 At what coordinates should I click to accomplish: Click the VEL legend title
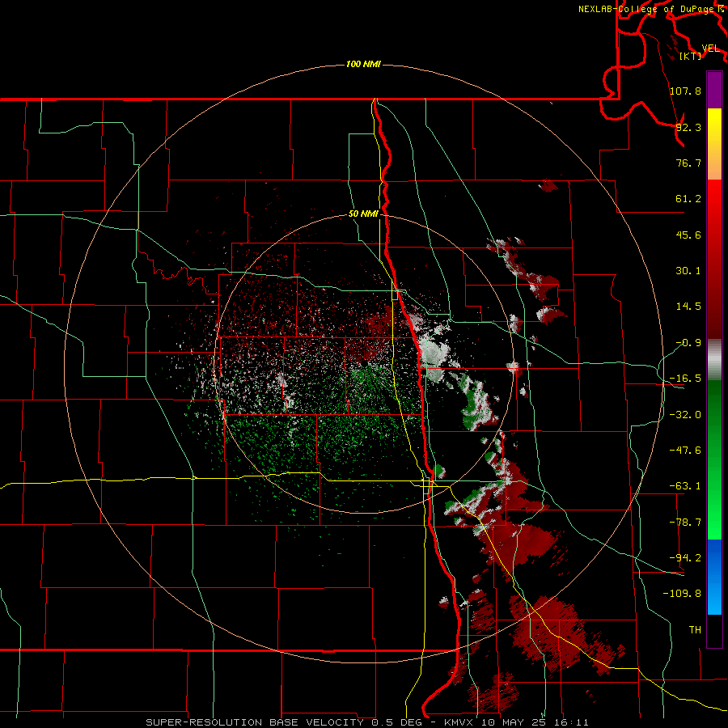pyautogui.click(x=710, y=49)
